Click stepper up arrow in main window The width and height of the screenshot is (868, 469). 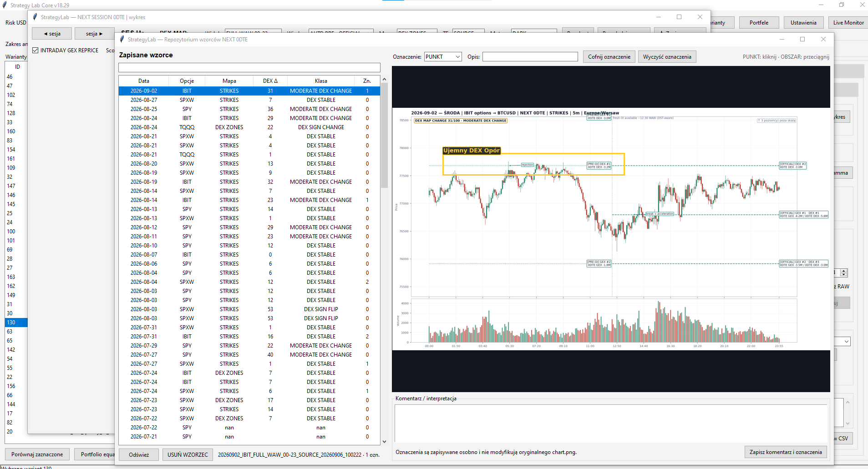point(844,271)
